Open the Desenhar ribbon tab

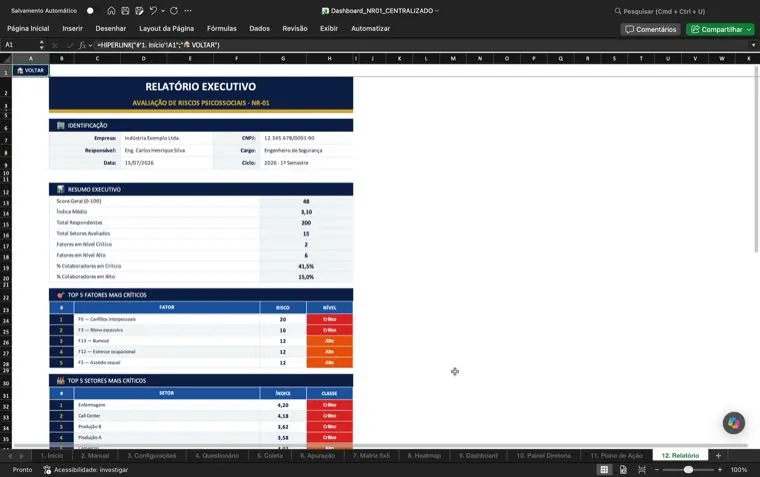[111, 29]
